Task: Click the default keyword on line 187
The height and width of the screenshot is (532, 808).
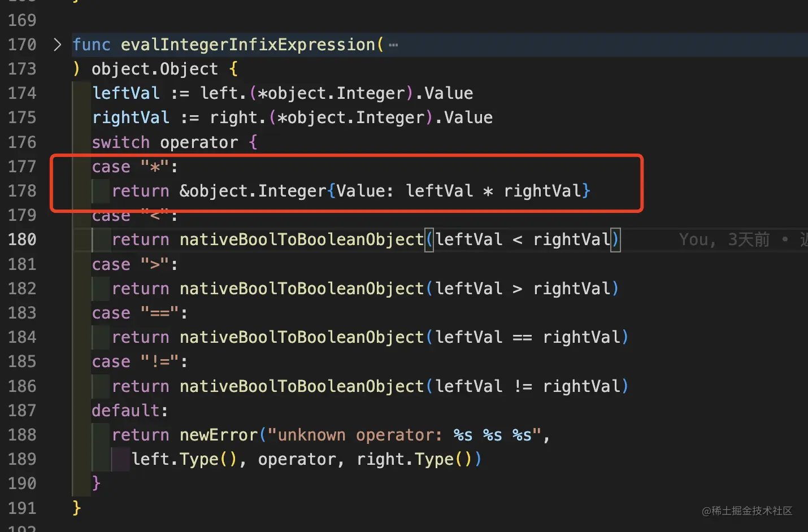Action: coord(126,411)
